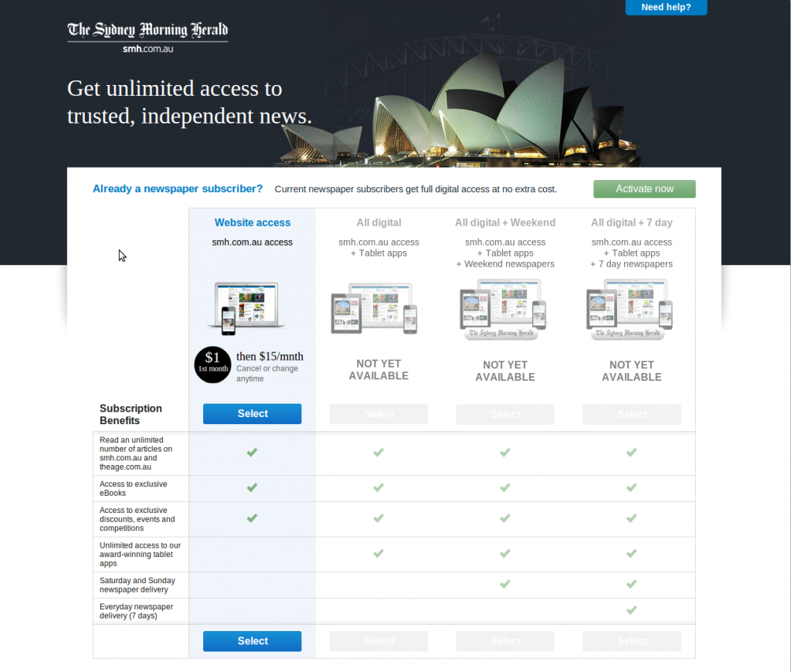Click tablet apps checkmark in All digital + 7 day column

tap(632, 554)
